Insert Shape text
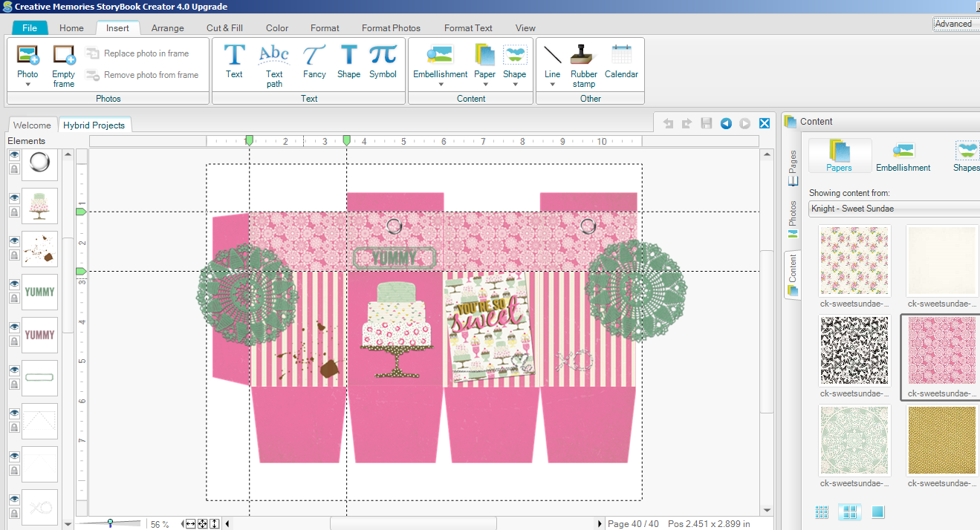Viewport: 980px width, 530px height. (x=348, y=61)
